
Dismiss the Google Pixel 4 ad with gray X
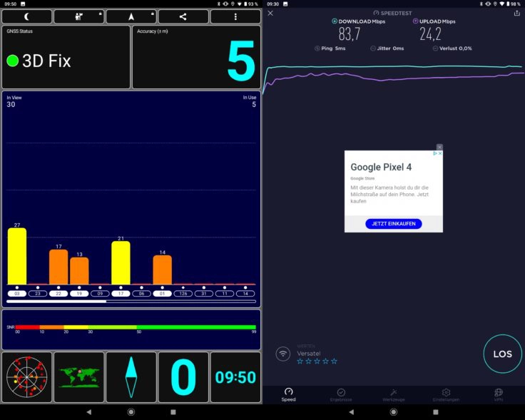point(439,147)
